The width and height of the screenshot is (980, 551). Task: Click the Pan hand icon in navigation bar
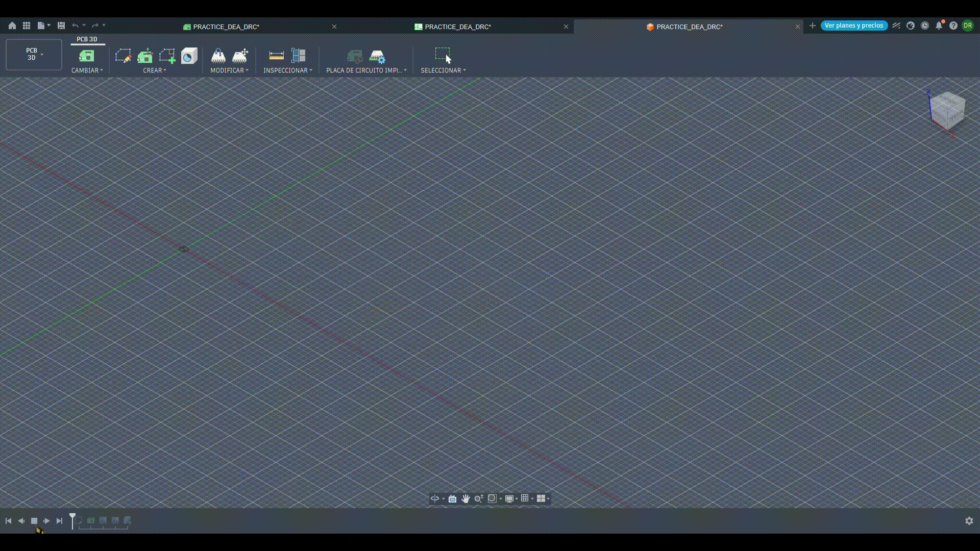(465, 498)
